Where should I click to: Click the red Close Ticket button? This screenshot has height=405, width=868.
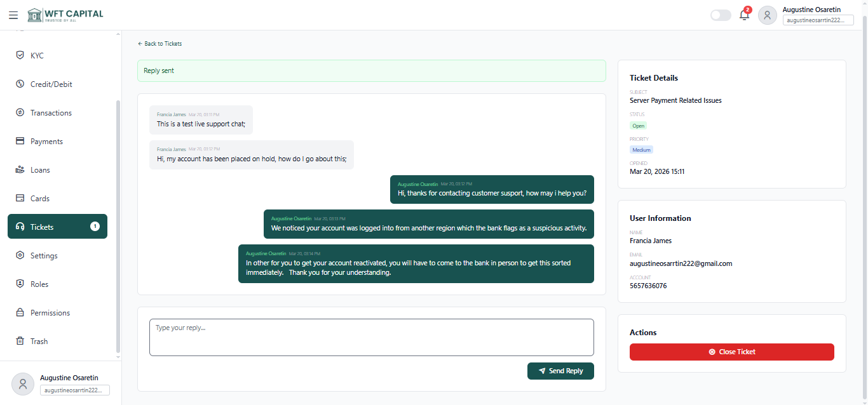(731, 352)
